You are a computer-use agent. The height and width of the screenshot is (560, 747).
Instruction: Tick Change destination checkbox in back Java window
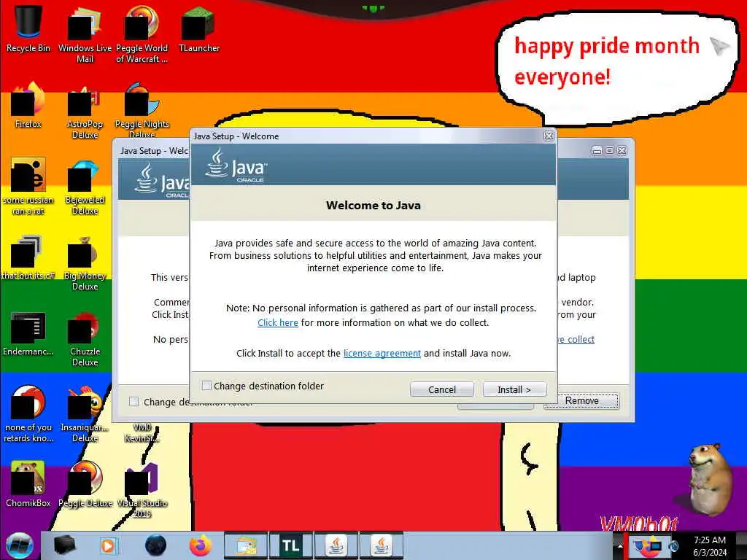(x=134, y=402)
